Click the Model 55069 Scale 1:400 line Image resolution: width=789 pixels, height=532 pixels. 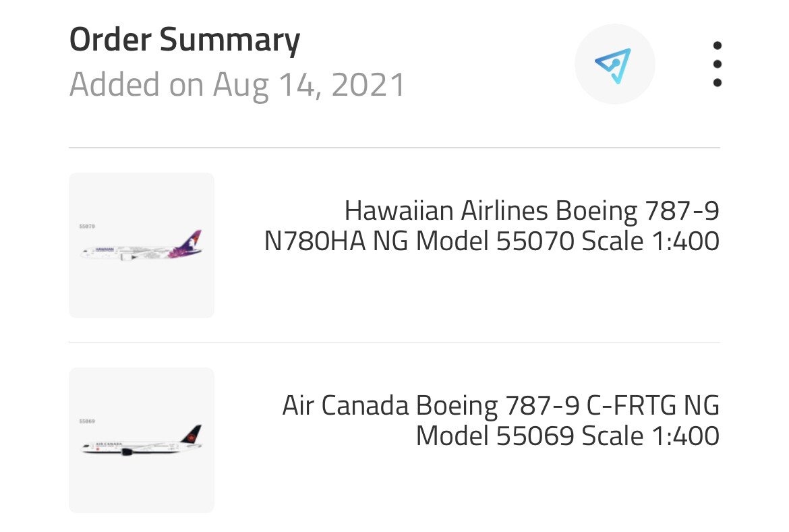567,436
